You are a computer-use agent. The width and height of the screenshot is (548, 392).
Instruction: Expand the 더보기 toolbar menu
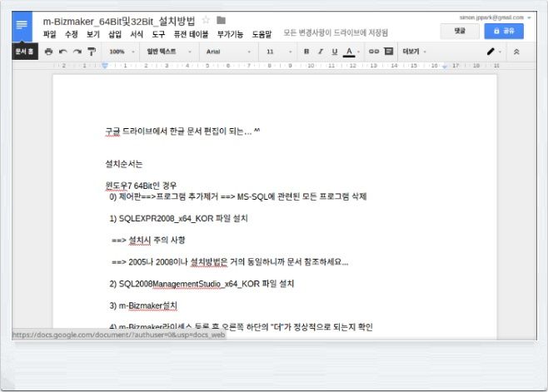pyautogui.click(x=415, y=52)
